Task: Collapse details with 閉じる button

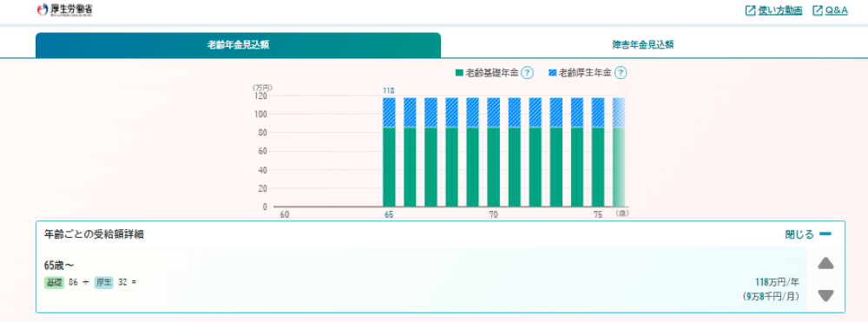Action: click(808, 234)
